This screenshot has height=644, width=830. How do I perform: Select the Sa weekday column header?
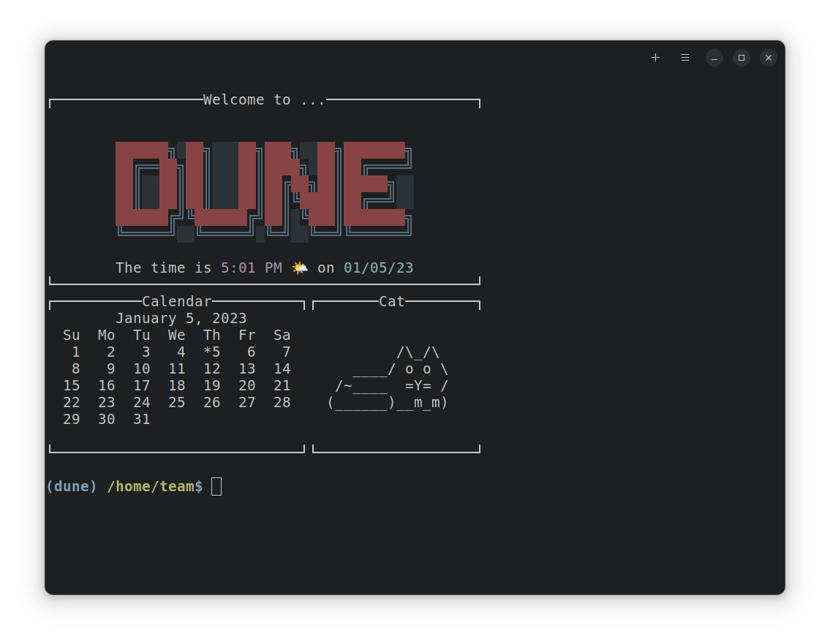click(282, 335)
